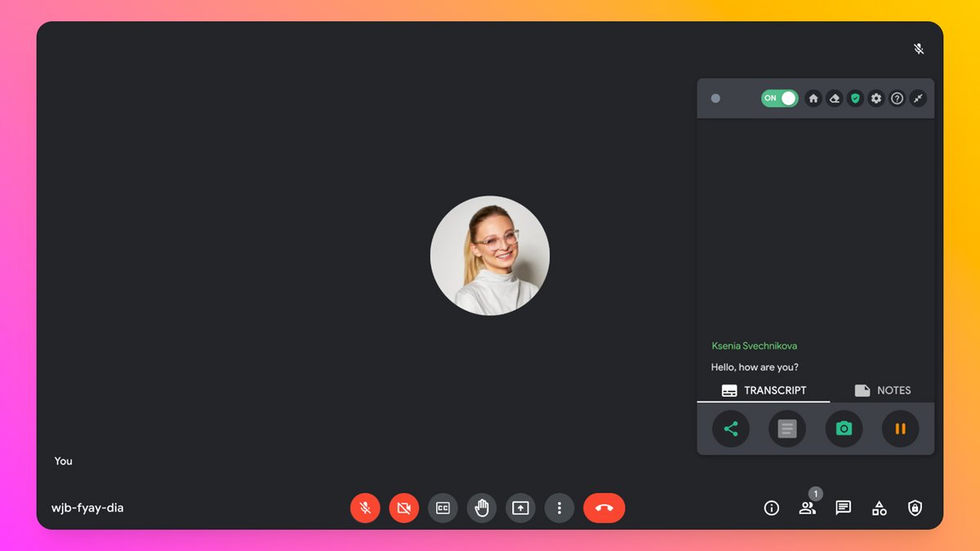This screenshot has width=980, height=551.
Task: Enable closed captions with CC button
Action: (443, 508)
